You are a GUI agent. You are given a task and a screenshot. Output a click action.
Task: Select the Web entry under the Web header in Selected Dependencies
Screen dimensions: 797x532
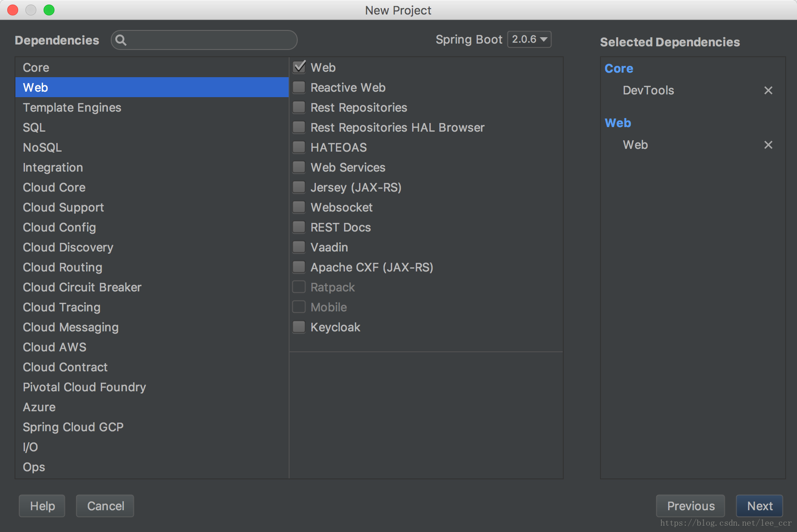[x=635, y=145]
